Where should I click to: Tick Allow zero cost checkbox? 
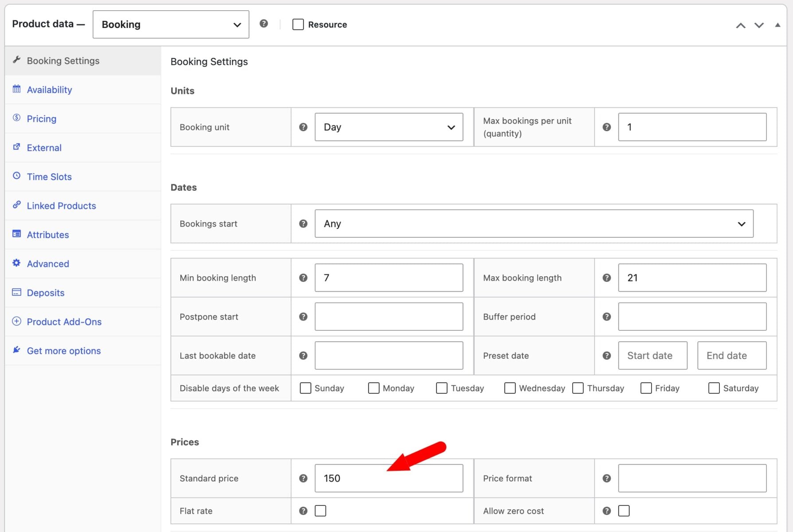[624, 511]
